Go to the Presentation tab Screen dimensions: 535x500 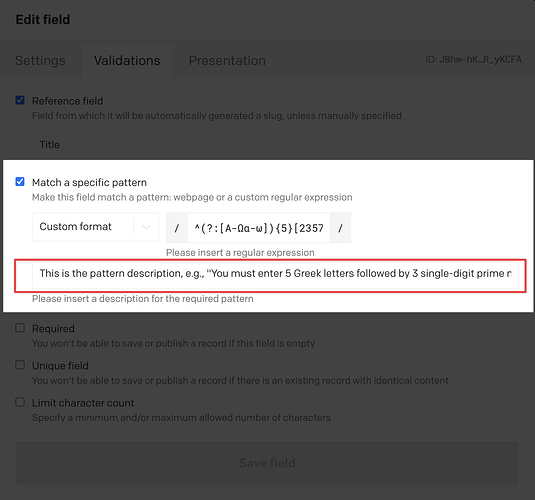point(227,61)
